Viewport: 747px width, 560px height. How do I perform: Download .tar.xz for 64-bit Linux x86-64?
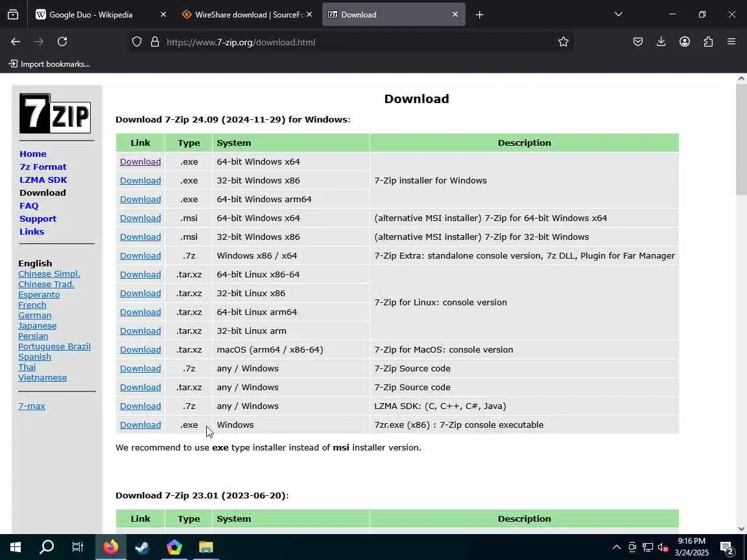pos(140,274)
